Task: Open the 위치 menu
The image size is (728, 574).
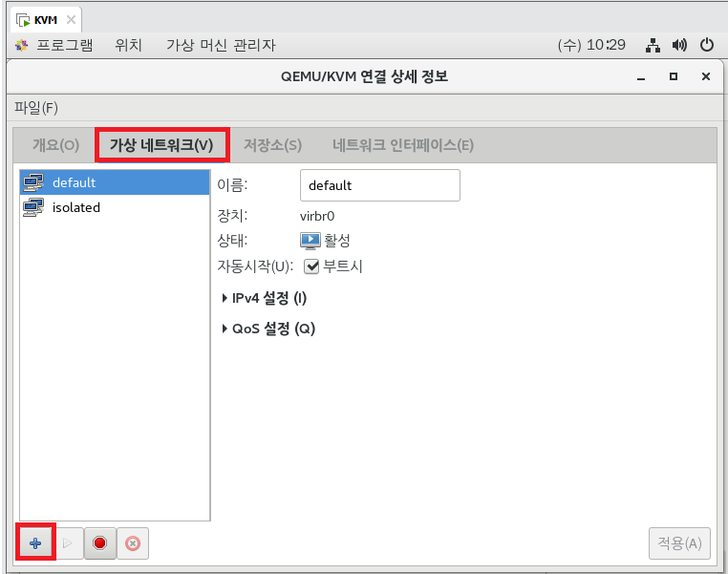Action: pos(129,45)
